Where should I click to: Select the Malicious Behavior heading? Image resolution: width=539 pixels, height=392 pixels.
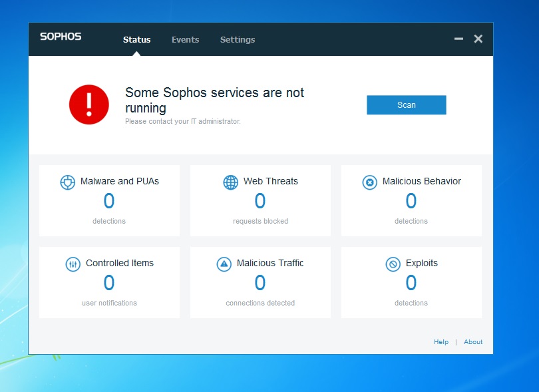point(422,181)
